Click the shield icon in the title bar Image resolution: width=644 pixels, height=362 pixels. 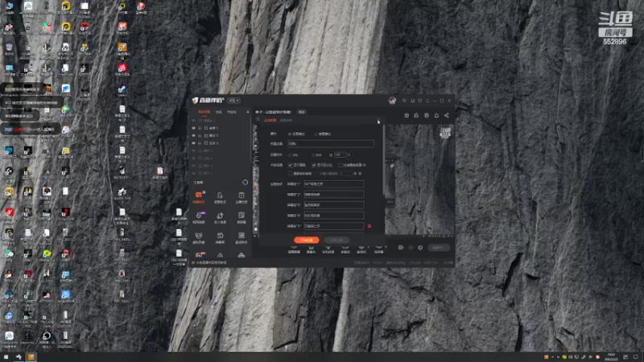click(419, 101)
